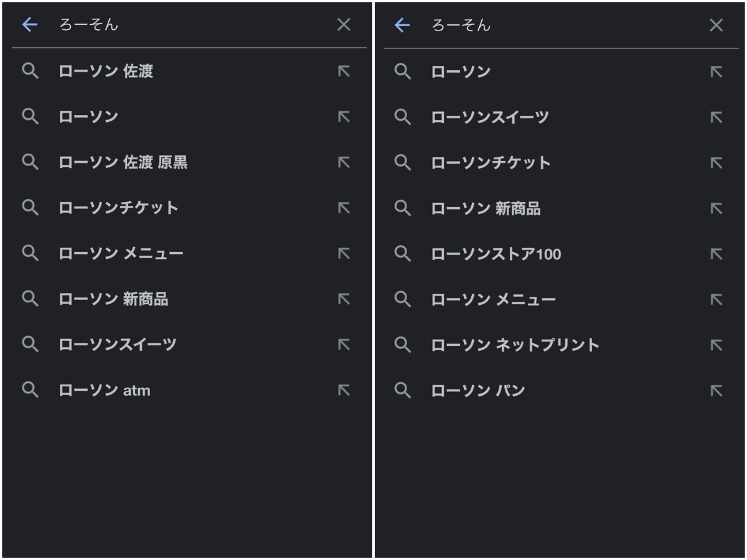
Task: Choose the ローソン ネットプリント suggestion
Action: coord(515,345)
